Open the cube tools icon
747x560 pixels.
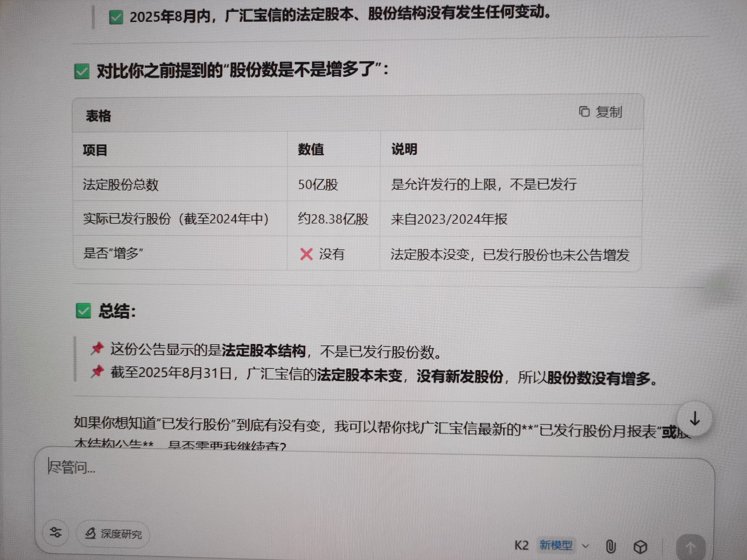(640, 546)
